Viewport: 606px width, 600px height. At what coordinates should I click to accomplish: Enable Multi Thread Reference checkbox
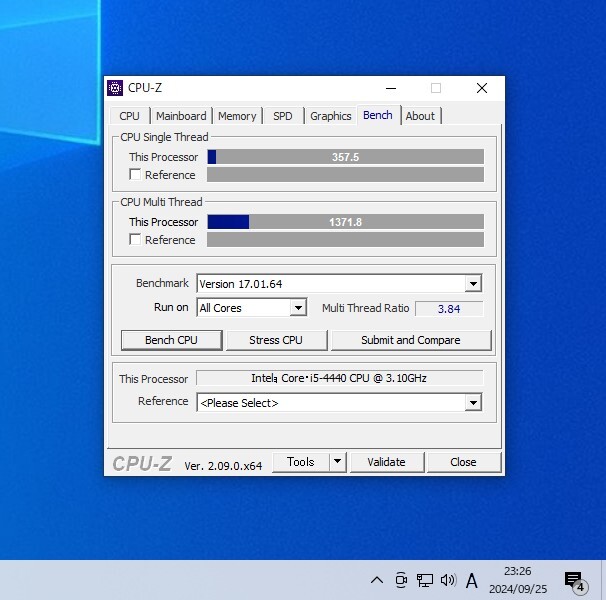tap(135, 239)
